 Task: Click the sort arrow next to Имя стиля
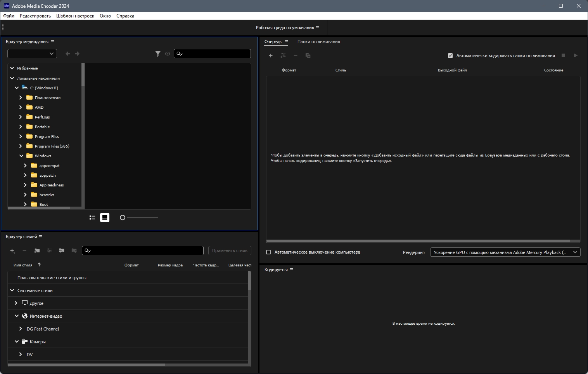[x=39, y=264]
